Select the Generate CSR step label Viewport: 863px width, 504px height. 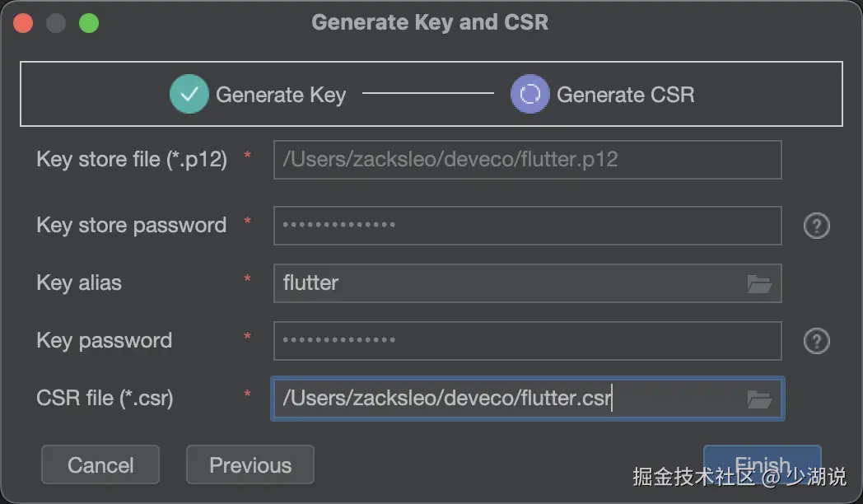[626, 95]
